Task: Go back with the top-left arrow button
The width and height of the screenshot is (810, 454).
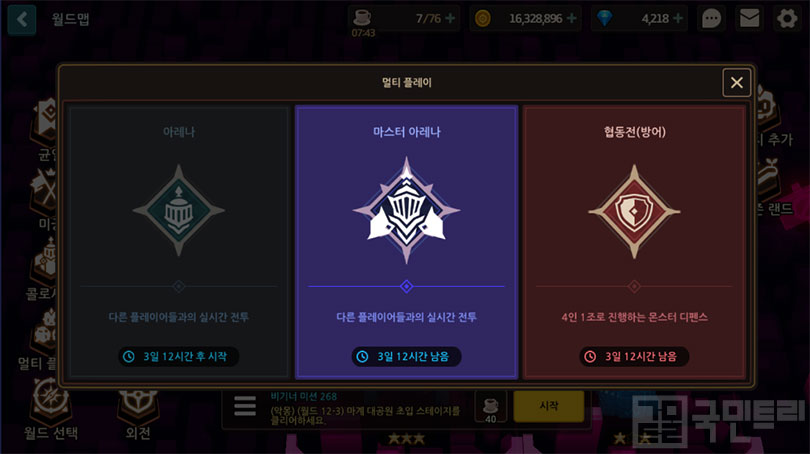Action: point(22,20)
